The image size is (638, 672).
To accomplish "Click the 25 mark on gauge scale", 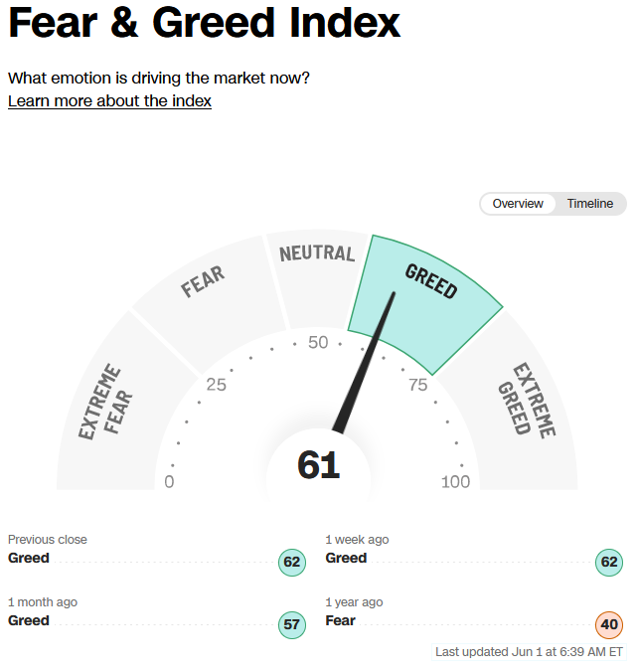I will (x=216, y=385).
